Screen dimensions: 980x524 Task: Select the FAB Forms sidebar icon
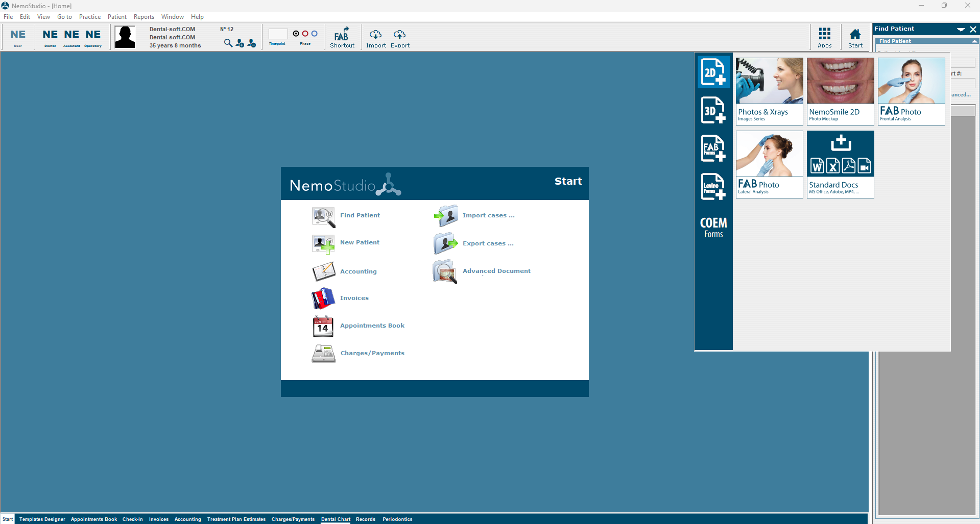713,148
